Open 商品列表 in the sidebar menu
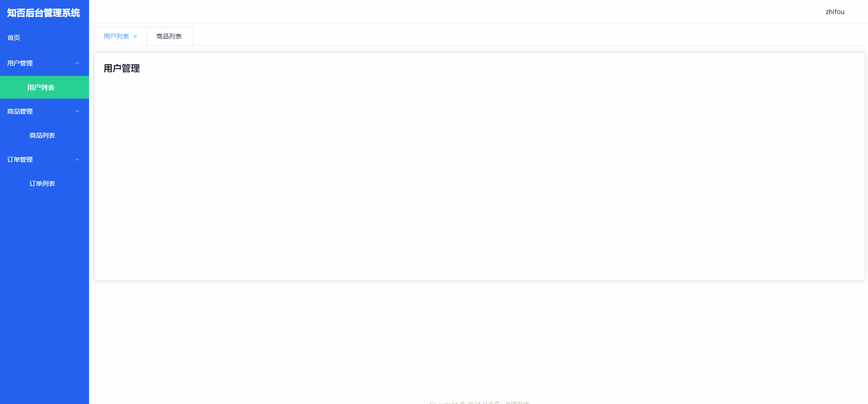This screenshot has width=868, height=404. 44,135
